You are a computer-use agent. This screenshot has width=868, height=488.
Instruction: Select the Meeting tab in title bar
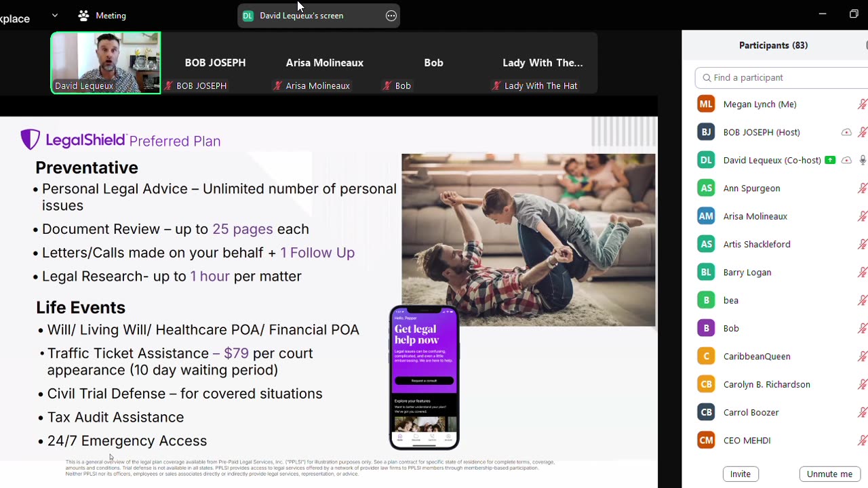pos(102,15)
